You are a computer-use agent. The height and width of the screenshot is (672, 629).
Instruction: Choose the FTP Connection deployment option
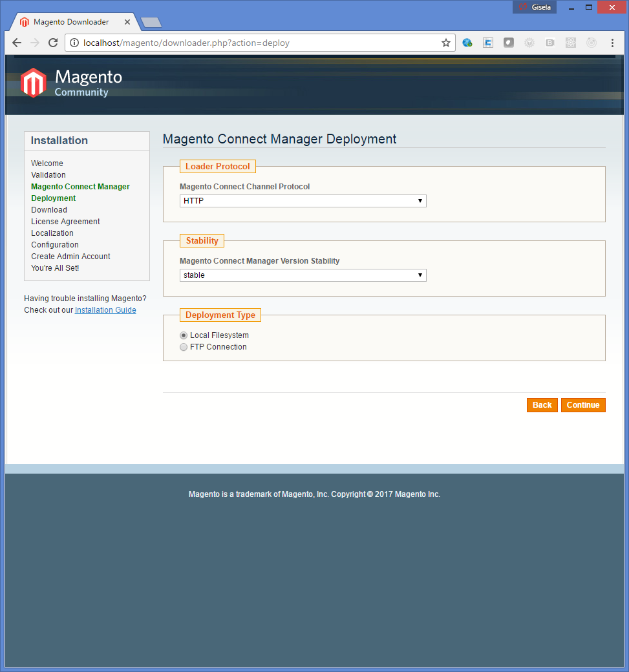coord(184,347)
